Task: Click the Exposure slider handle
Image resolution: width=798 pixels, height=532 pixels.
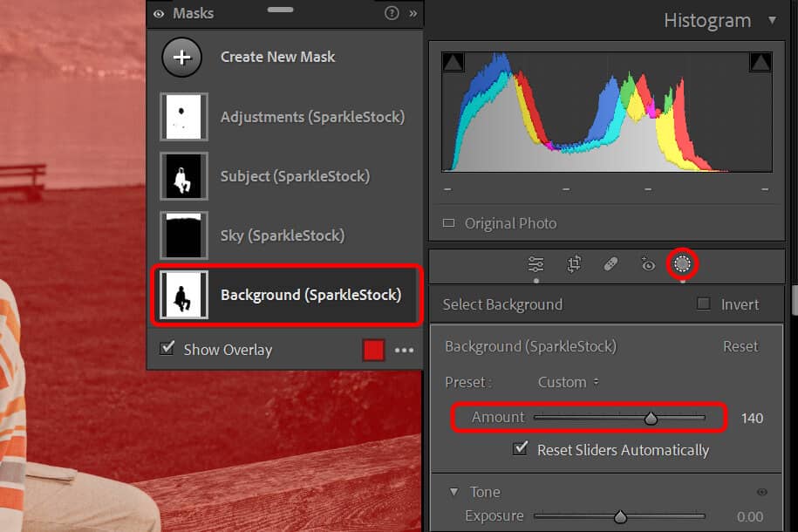Action: [620, 516]
